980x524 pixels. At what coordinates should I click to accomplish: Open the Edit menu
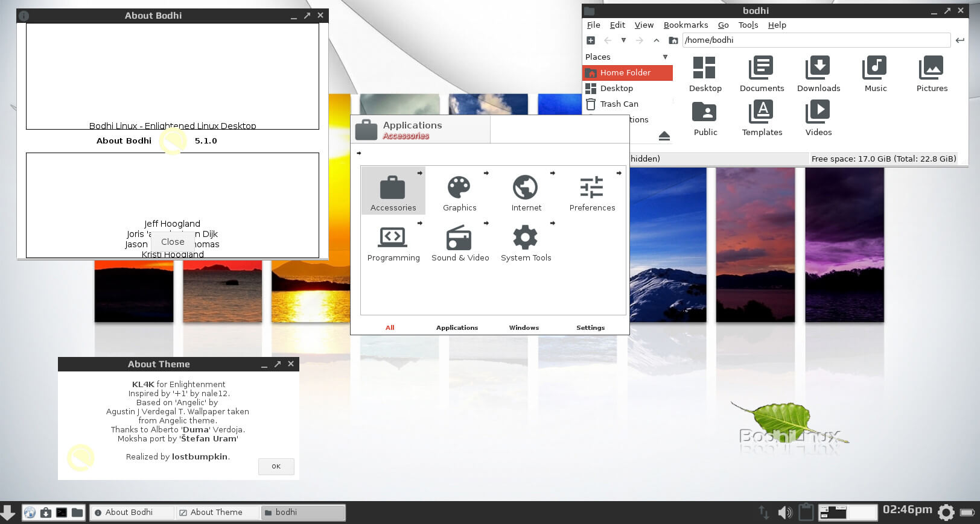click(617, 25)
